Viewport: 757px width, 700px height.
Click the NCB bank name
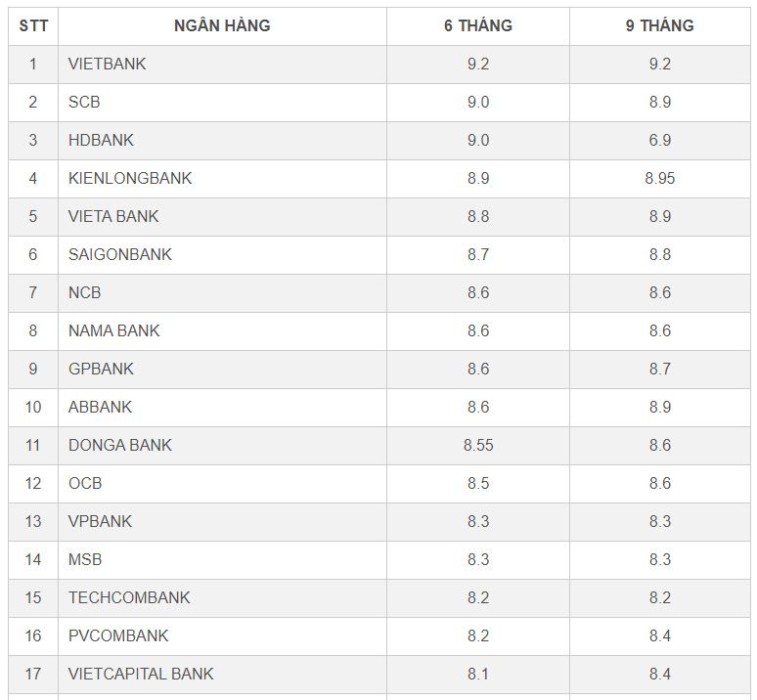pyautogui.click(x=85, y=293)
